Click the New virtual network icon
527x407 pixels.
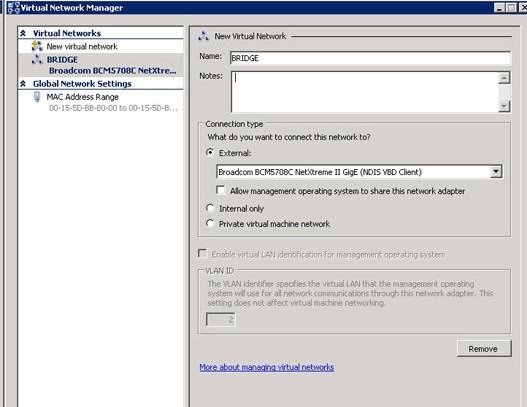[x=37, y=46]
